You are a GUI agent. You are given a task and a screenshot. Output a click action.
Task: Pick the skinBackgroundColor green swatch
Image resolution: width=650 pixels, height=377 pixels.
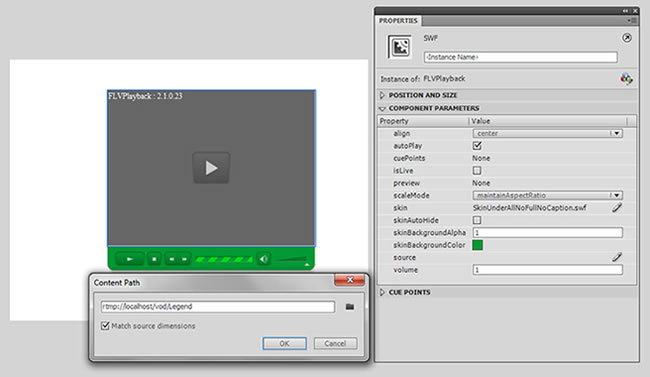[478, 245]
